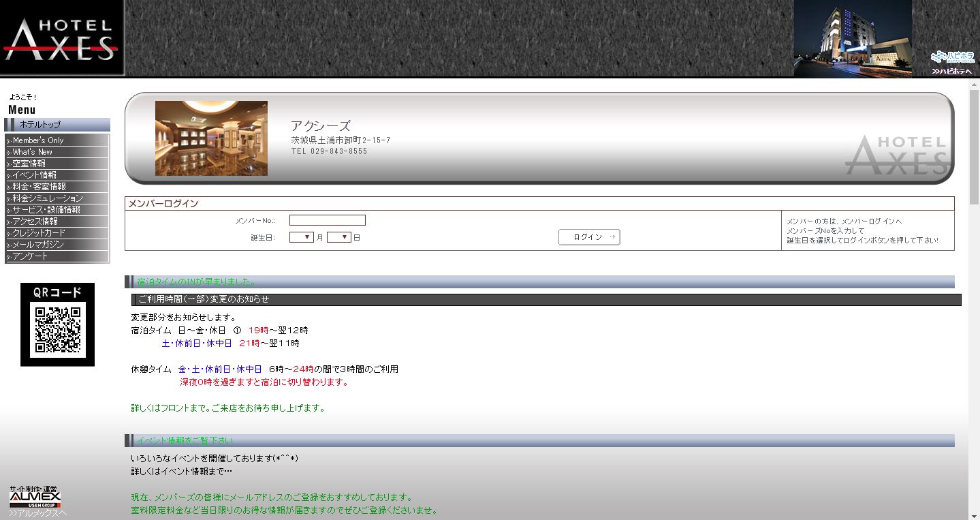
Task: Click the 土・休前日・休中日 21時 line
Action: (230, 343)
